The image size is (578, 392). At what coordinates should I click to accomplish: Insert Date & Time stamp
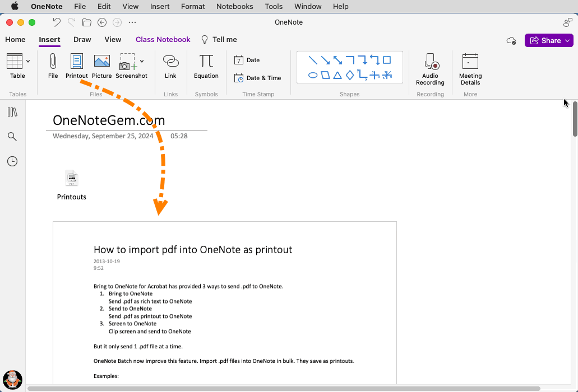pos(258,78)
